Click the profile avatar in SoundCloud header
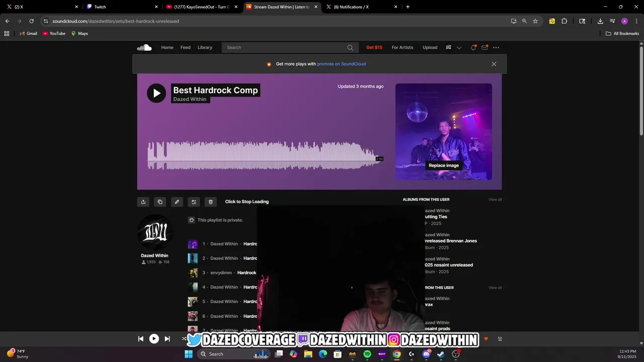Screen dimensions: 644x362 (x=449, y=47)
